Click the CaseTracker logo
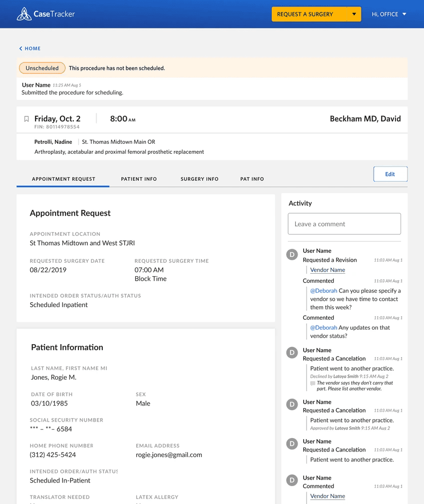 (x=45, y=14)
